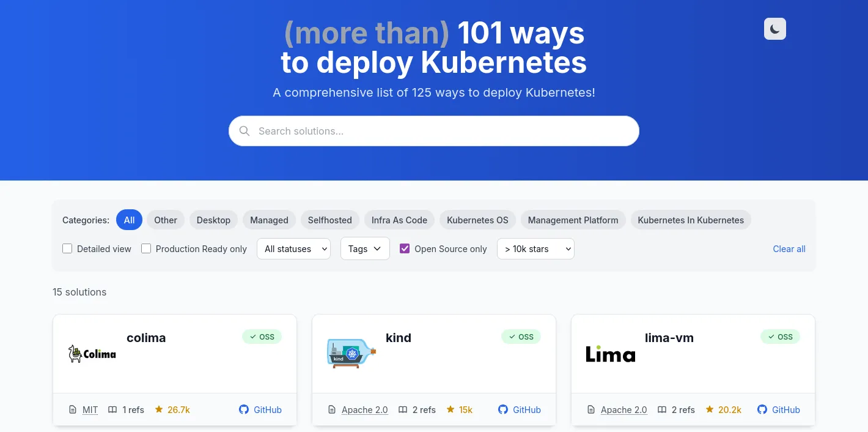Toggle dark mode with the moon icon
Viewport: 868px width, 432px height.
(774, 29)
